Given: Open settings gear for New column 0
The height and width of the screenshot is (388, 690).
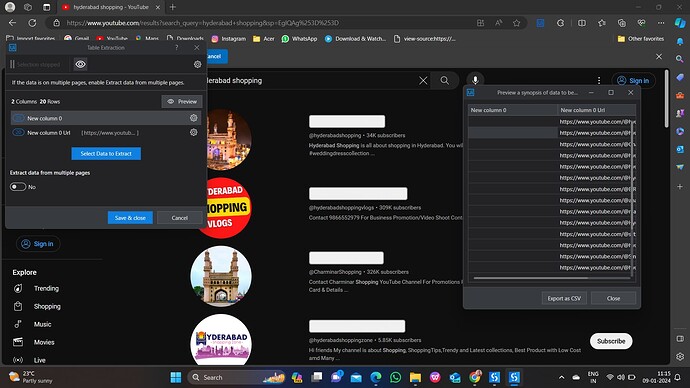Looking at the screenshot, I should click(x=193, y=118).
